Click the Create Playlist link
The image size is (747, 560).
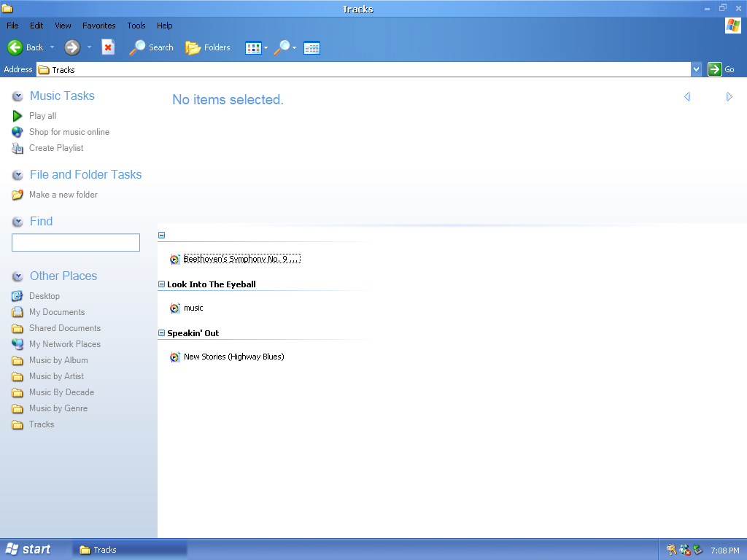(56, 148)
